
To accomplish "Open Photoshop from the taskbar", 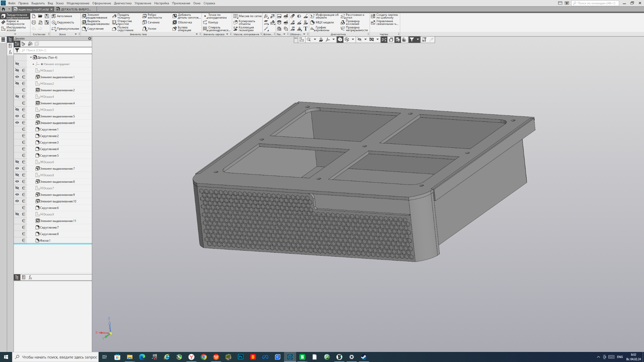I will [x=240, y=357].
